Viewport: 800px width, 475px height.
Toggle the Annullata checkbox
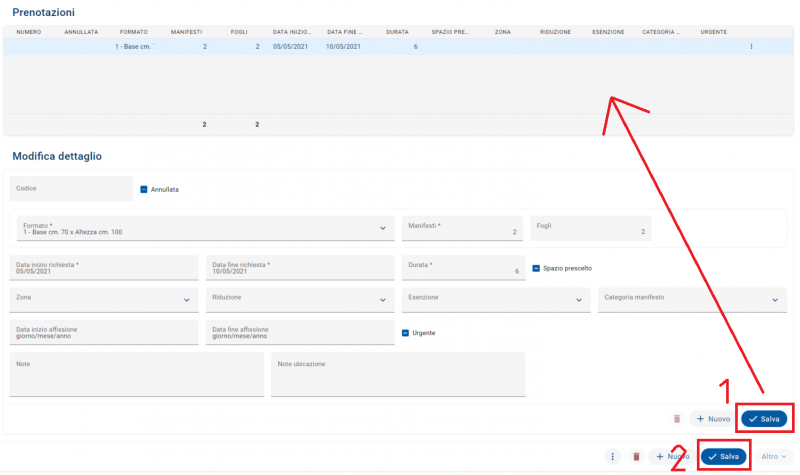(144, 189)
